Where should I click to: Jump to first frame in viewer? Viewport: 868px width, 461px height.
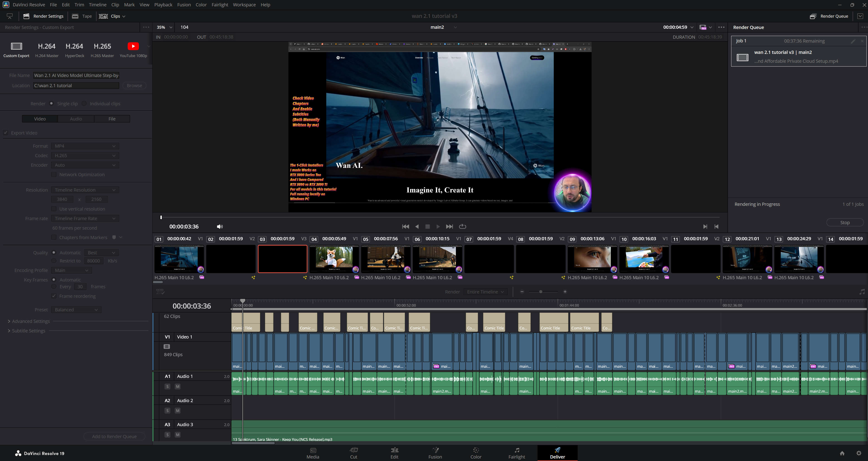click(x=405, y=227)
